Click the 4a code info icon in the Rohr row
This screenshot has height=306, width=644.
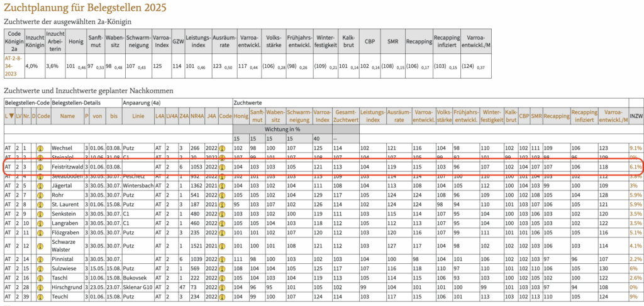click(222, 195)
